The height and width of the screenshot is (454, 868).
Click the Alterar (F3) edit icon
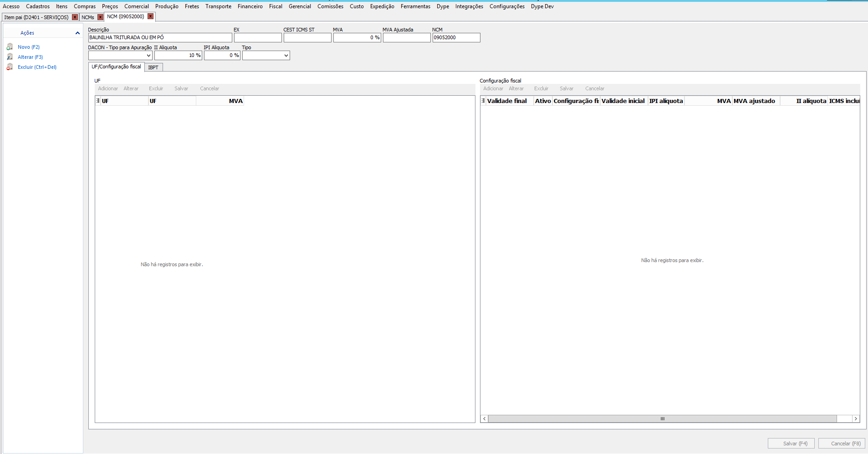[x=10, y=57]
